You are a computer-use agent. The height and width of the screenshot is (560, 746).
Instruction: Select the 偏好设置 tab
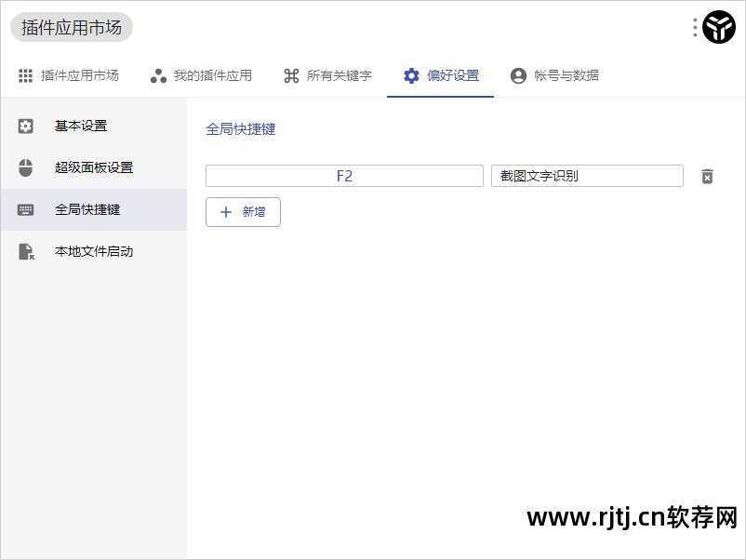(x=441, y=75)
